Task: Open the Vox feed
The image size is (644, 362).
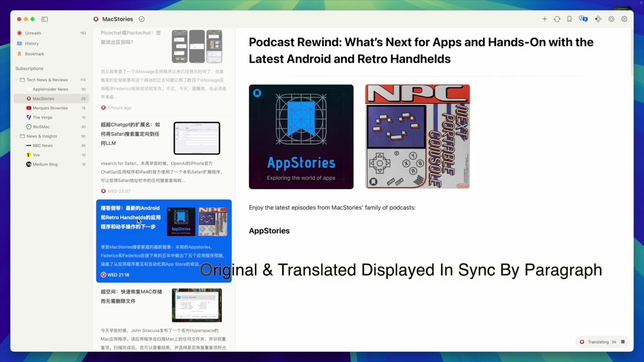Action: 51,155
